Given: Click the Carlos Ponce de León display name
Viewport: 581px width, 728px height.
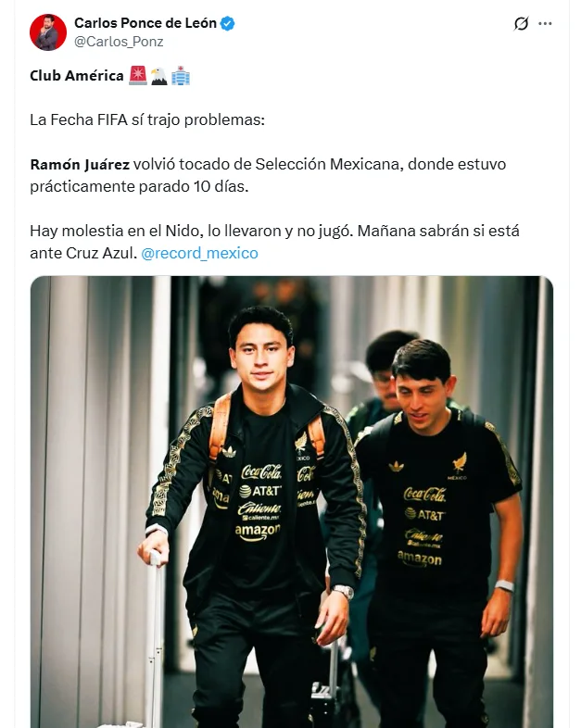Looking at the screenshot, I should click(x=145, y=23).
